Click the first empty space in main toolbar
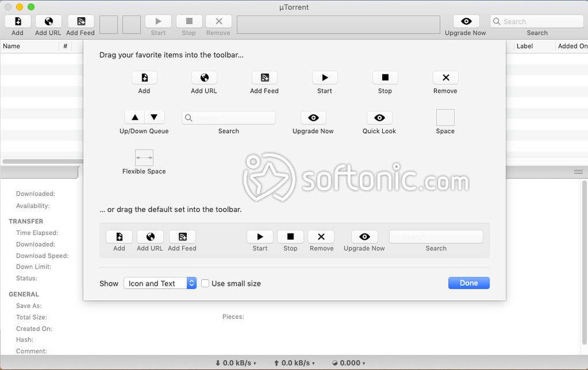Viewport: 588px width, 370px height. [109, 25]
